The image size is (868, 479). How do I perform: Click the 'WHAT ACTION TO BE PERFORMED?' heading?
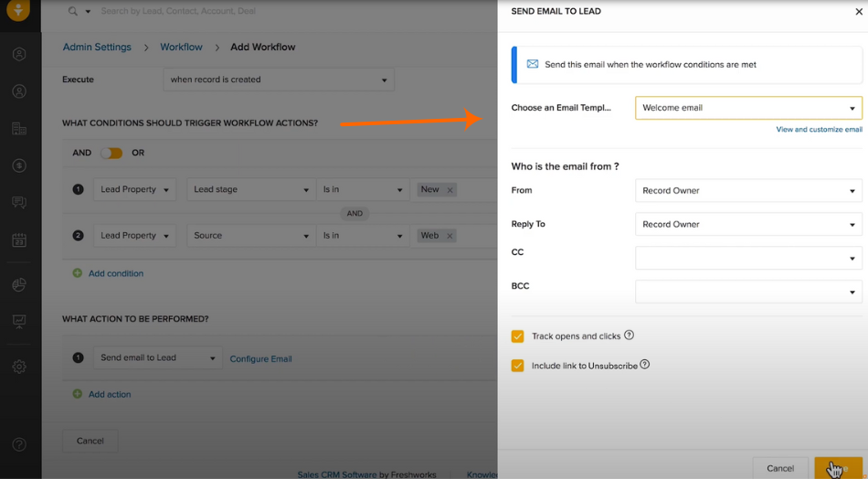tap(135, 319)
